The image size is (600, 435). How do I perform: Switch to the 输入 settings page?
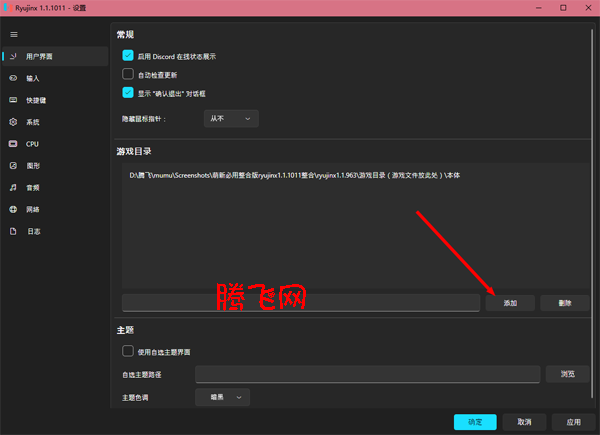click(55, 78)
